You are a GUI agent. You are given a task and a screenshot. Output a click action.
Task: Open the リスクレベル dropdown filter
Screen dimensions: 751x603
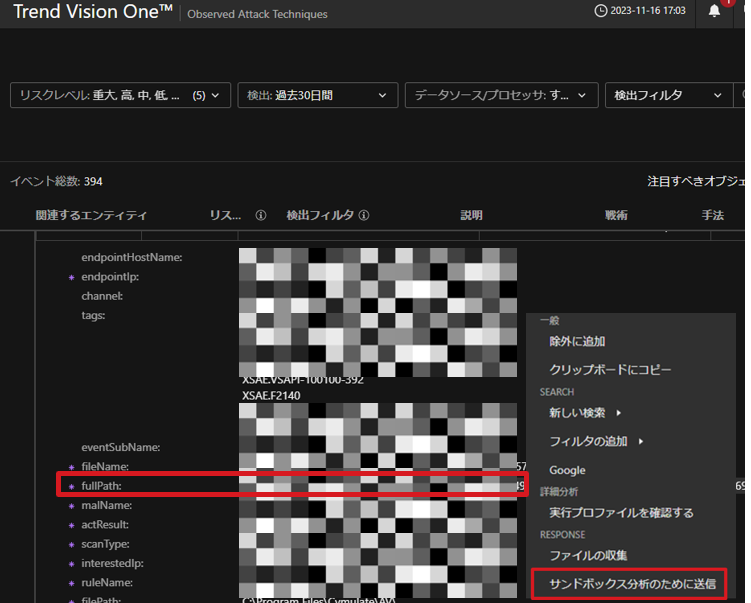(x=120, y=95)
